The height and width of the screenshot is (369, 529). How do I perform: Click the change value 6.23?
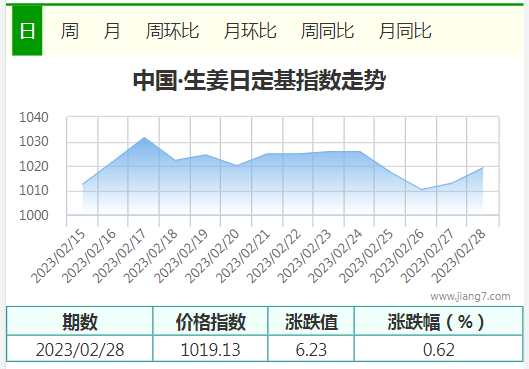[311, 349]
